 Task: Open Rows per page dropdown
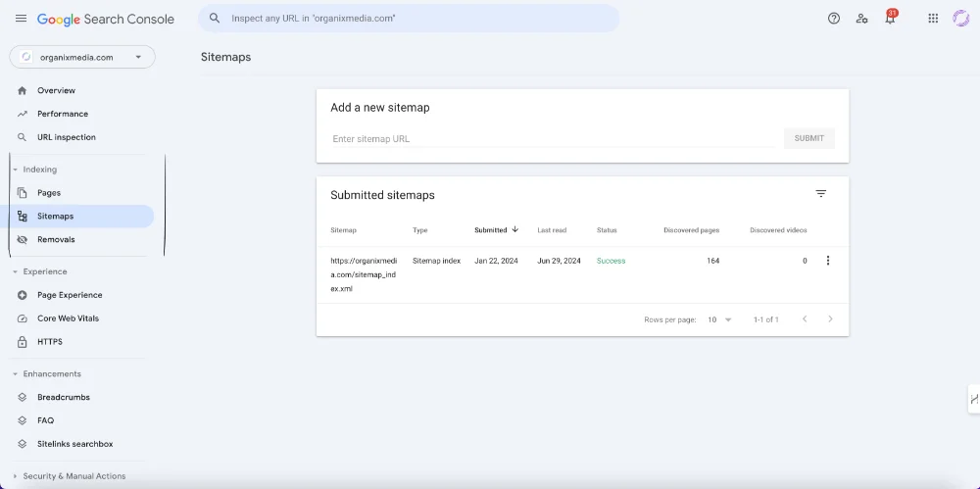pyautogui.click(x=719, y=319)
